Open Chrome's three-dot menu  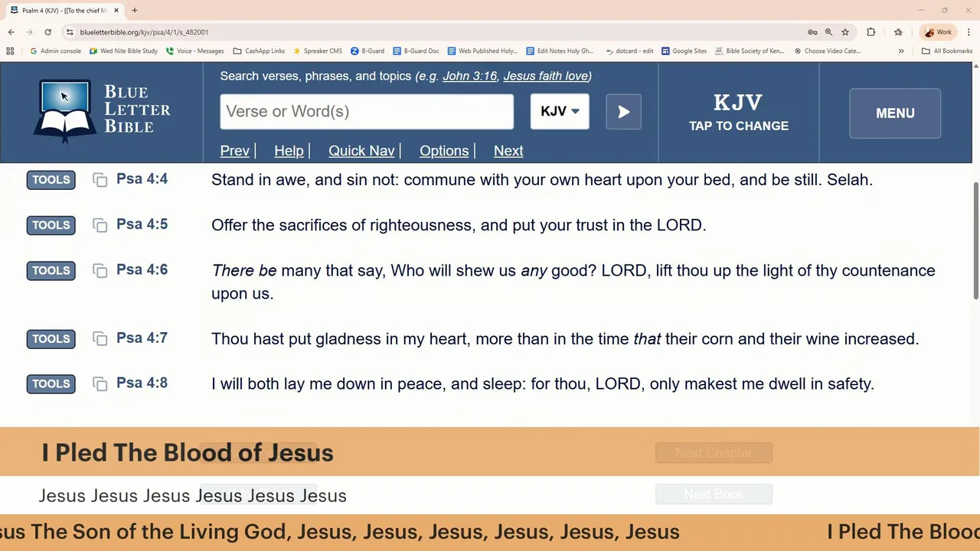tap(969, 32)
